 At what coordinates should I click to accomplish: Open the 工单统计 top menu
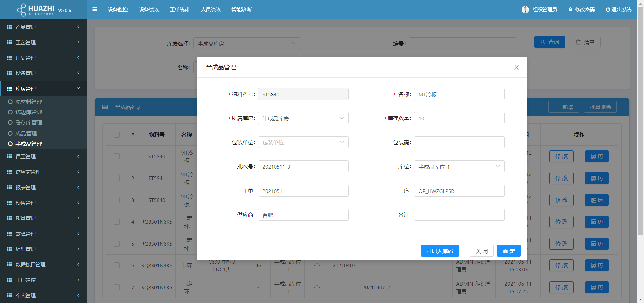point(179,9)
